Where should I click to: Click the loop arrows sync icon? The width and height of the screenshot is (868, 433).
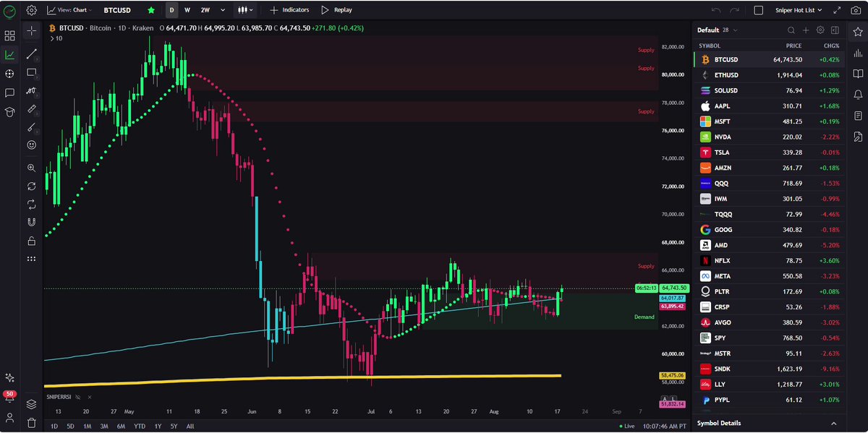pos(31,205)
